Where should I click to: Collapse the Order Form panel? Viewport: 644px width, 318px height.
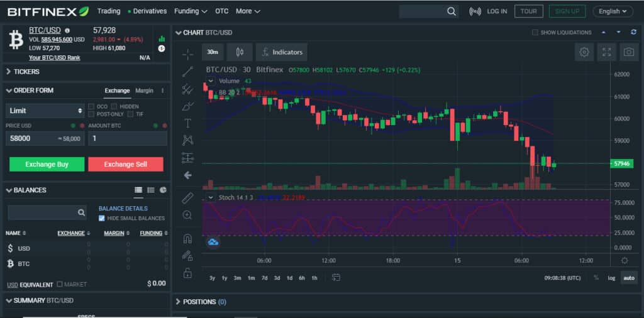tap(9, 90)
